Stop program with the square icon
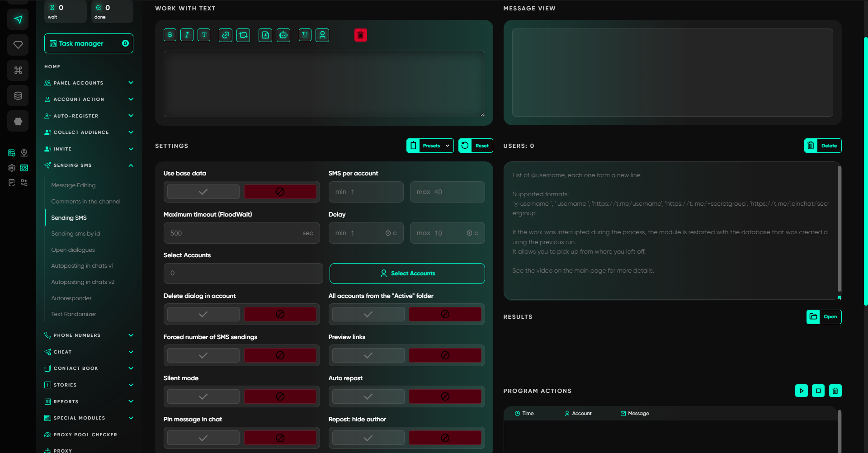The image size is (868, 453). [x=818, y=391]
